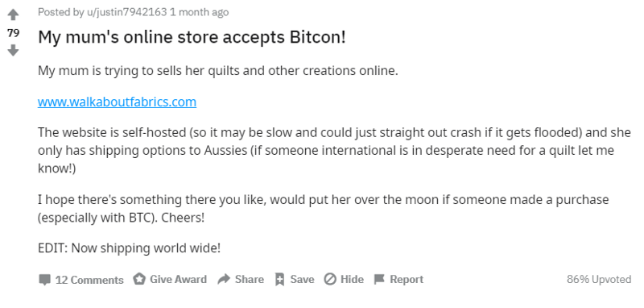This screenshot has height=308, width=644.
Task: Visit the www.walkaboutfabrics.com link
Action: tap(117, 102)
